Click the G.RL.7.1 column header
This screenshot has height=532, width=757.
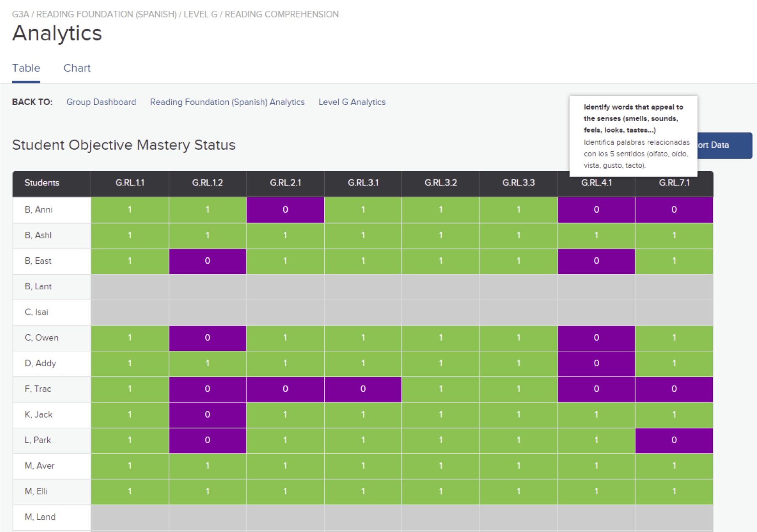click(x=674, y=183)
